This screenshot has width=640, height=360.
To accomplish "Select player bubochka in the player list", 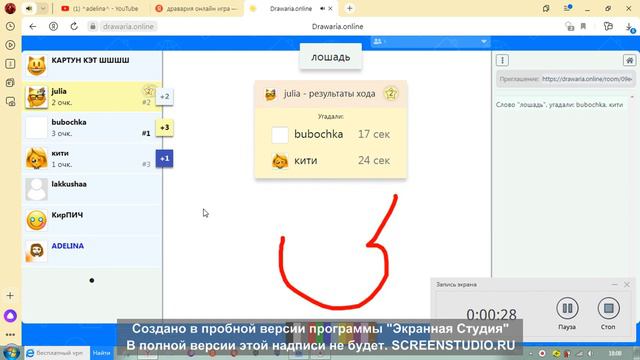I will 92,128.
